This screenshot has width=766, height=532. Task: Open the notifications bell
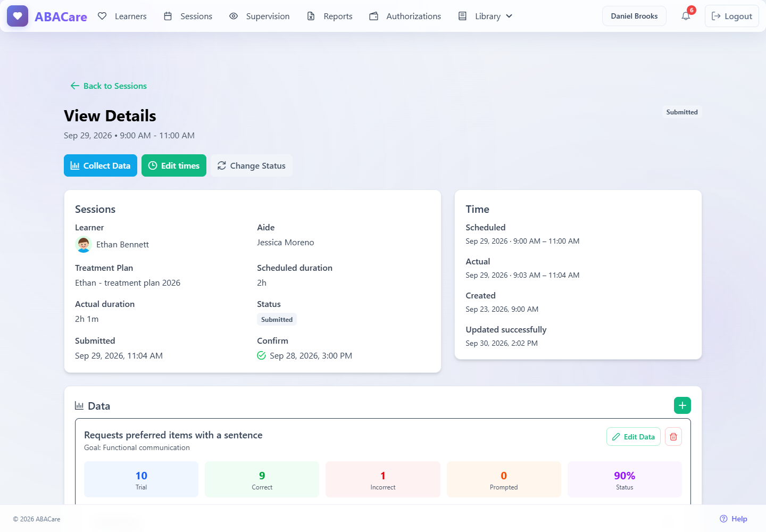click(686, 16)
